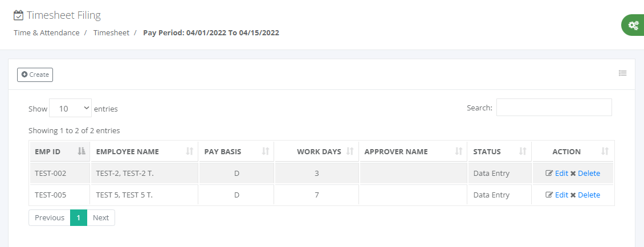
Task: Sort by Work Days column arrows
Action: [x=350, y=151]
